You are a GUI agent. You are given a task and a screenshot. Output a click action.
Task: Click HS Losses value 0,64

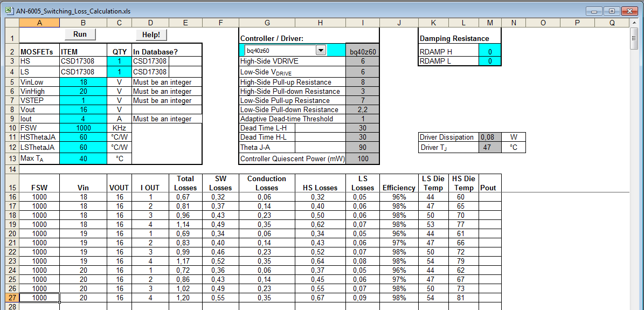pos(321,261)
